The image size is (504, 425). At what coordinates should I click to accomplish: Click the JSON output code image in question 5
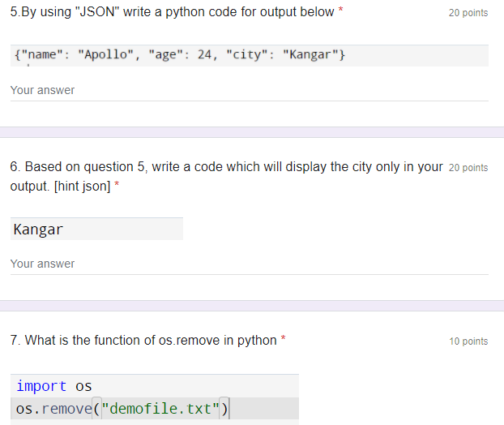pos(249,55)
